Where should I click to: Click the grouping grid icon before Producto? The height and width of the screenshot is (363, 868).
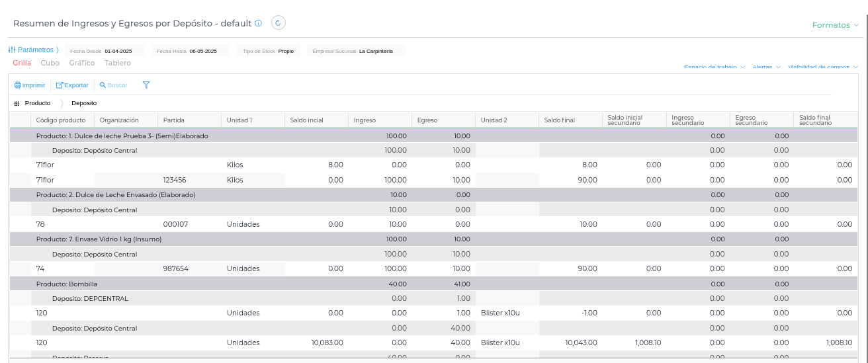click(17, 104)
